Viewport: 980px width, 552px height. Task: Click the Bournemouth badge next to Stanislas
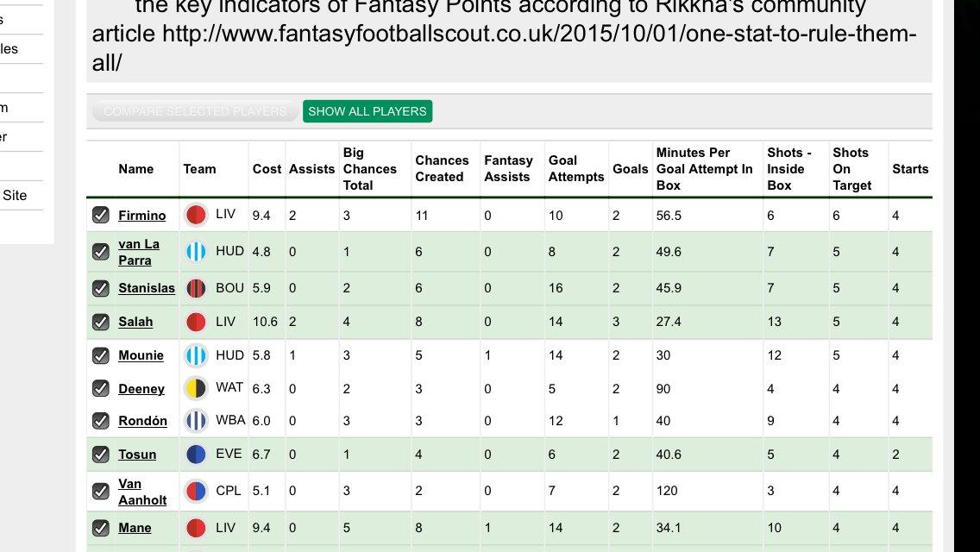[x=196, y=288]
